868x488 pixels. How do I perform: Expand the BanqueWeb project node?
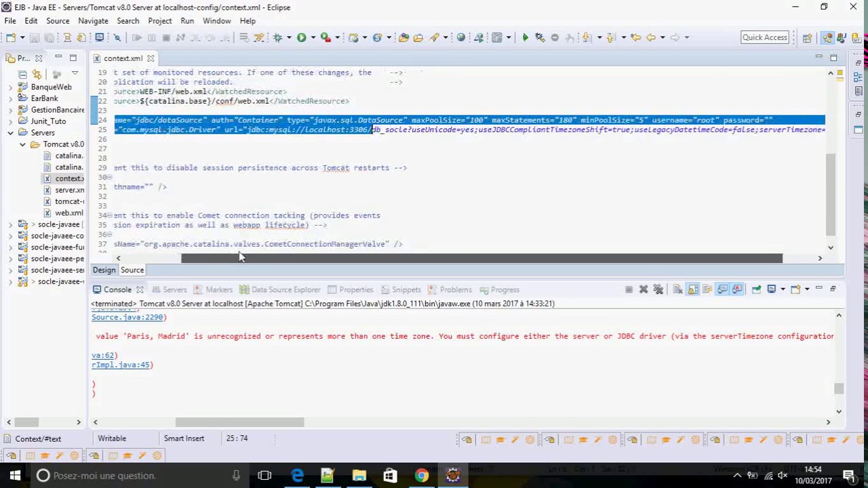10,87
